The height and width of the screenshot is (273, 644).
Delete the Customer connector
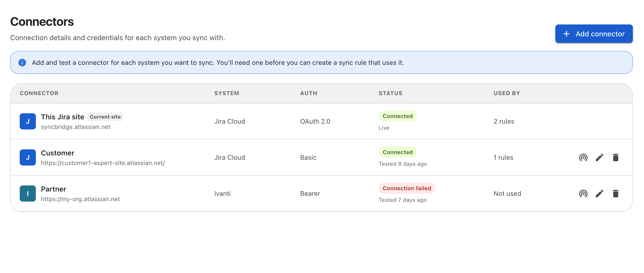tap(615, 157)
